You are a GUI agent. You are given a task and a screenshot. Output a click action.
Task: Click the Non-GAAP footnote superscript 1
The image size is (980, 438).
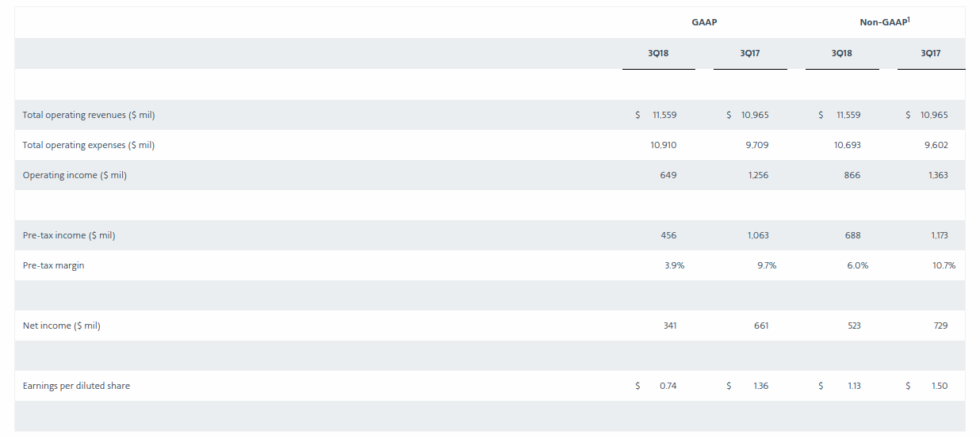(909, 19)
